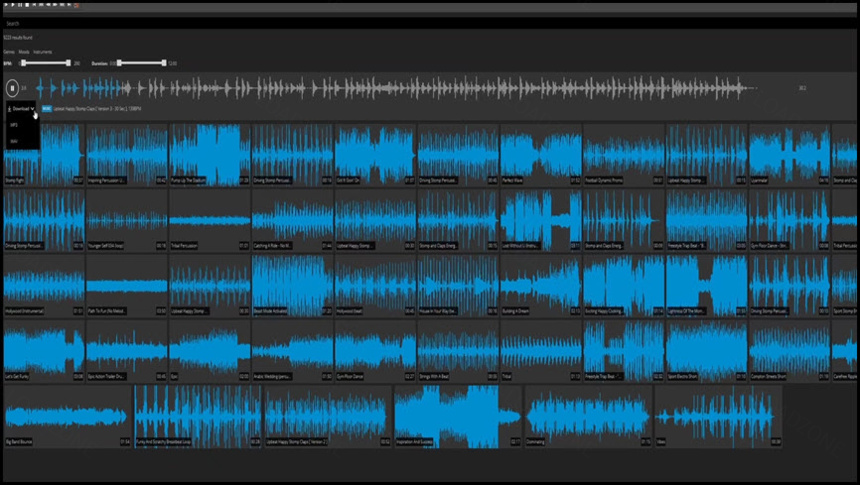Open the Moods filter
Image resolution: width=860 pixels, height=485 pixels.
24,52
